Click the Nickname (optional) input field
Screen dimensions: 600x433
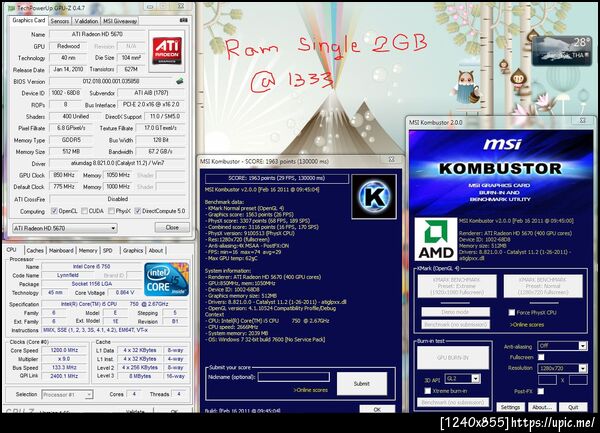coord(293,377)
